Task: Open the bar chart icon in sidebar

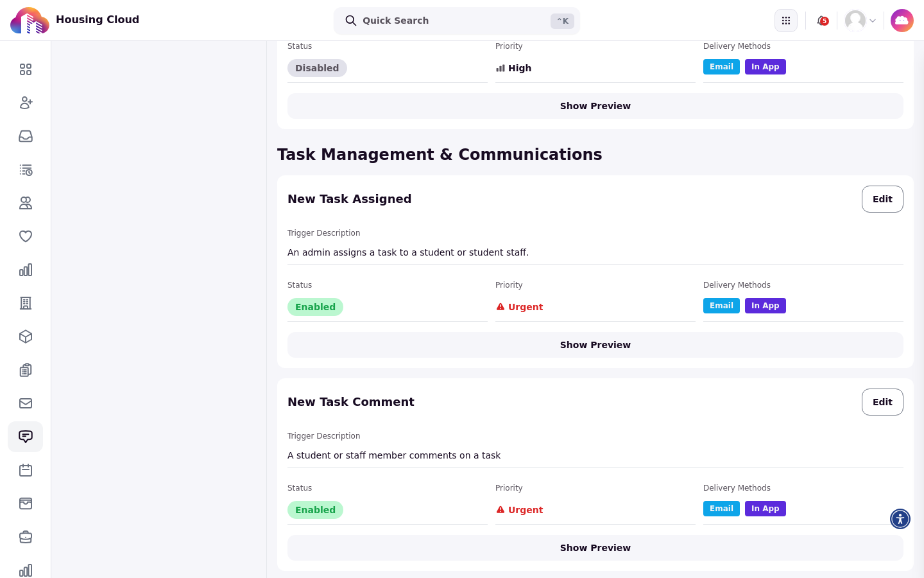Action: 26,270
